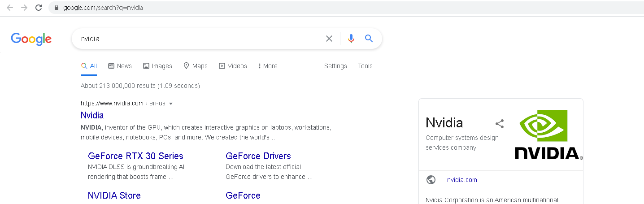
Task: Click 'NVIDIA, inventor of the GPU' snippet
Action: (x=206, y=132)
